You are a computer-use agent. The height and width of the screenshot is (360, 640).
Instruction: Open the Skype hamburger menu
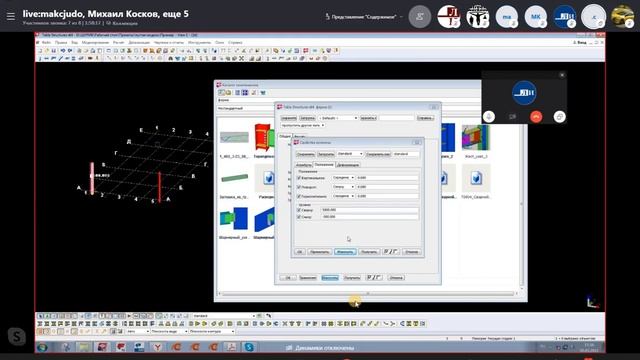11,16
